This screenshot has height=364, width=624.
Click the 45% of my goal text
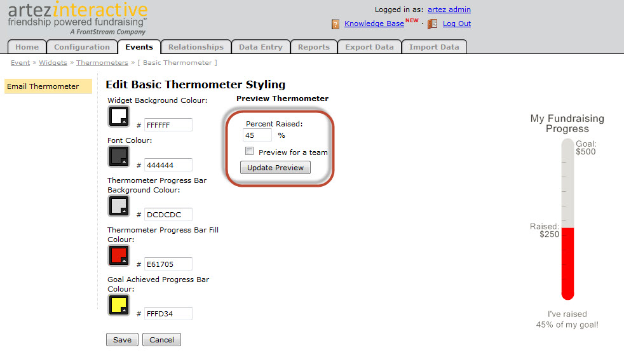pos(567,325)
